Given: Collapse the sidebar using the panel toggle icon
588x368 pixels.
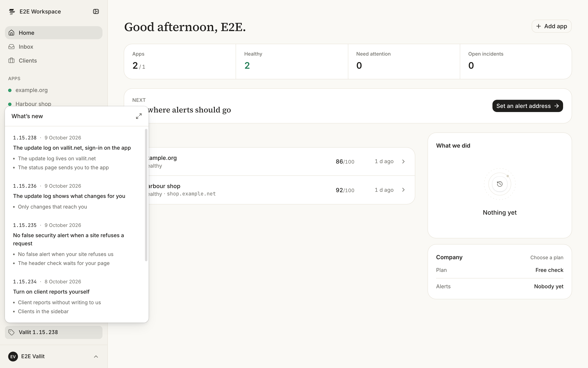Looking at the screenshot, I should click(x=96, y=11).
